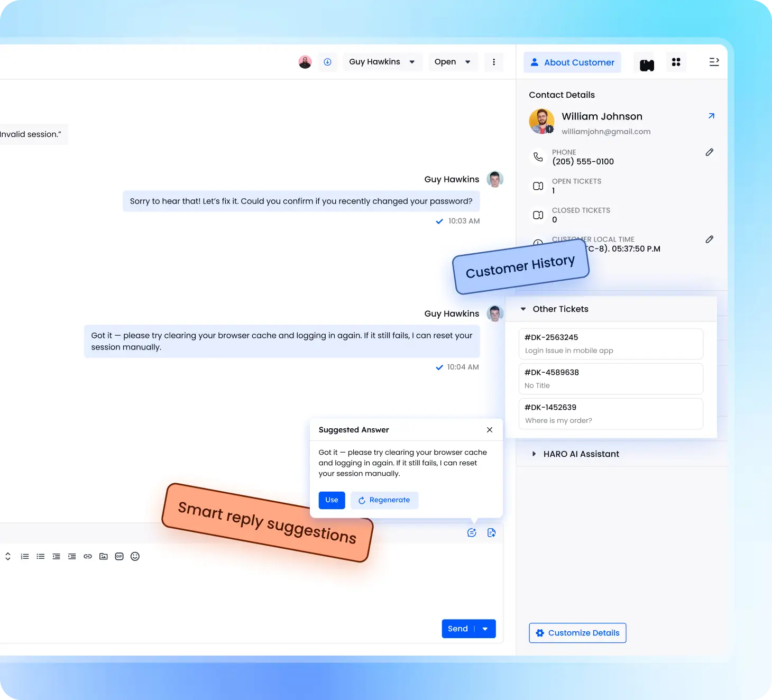Insert a hyperlink via the link icon
This screenshot has height=700, width=772.
tap(88, 556)
